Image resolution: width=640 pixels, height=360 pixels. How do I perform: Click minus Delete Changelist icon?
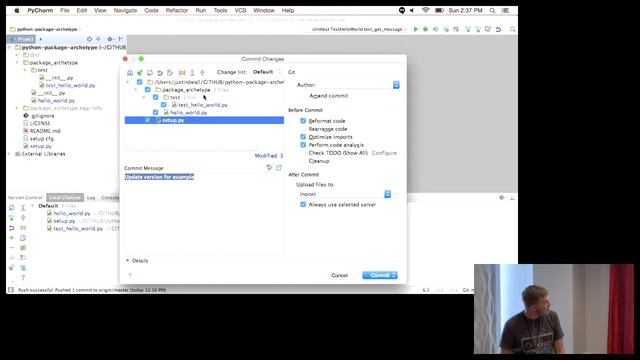tap(11, 247)
